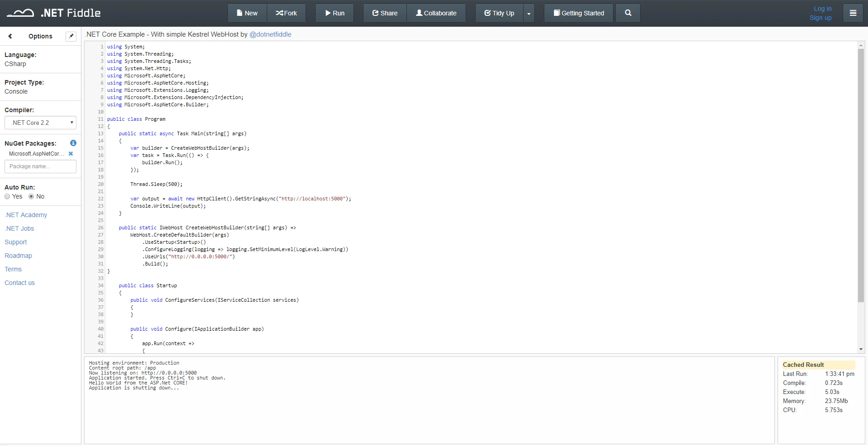This screenshot has height=446, width=868.
Task: Open the hamburger navigation menu
Action: point(853,13)
